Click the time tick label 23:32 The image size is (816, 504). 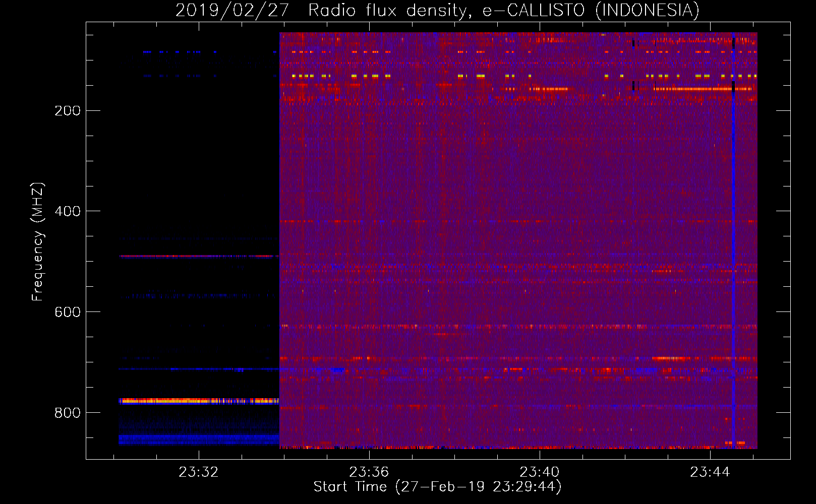coord(199,472)
